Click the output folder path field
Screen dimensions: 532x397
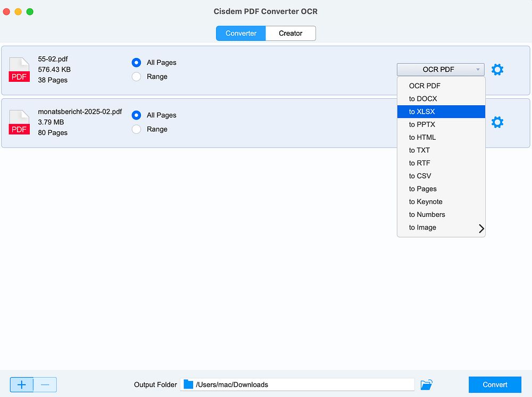[x=297, y=384]
